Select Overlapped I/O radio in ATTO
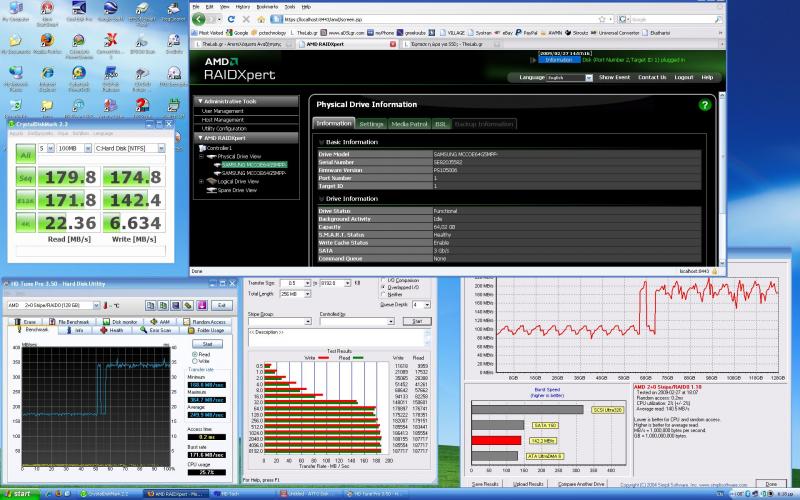Screen dimensions: 800x500 (383, 288)
